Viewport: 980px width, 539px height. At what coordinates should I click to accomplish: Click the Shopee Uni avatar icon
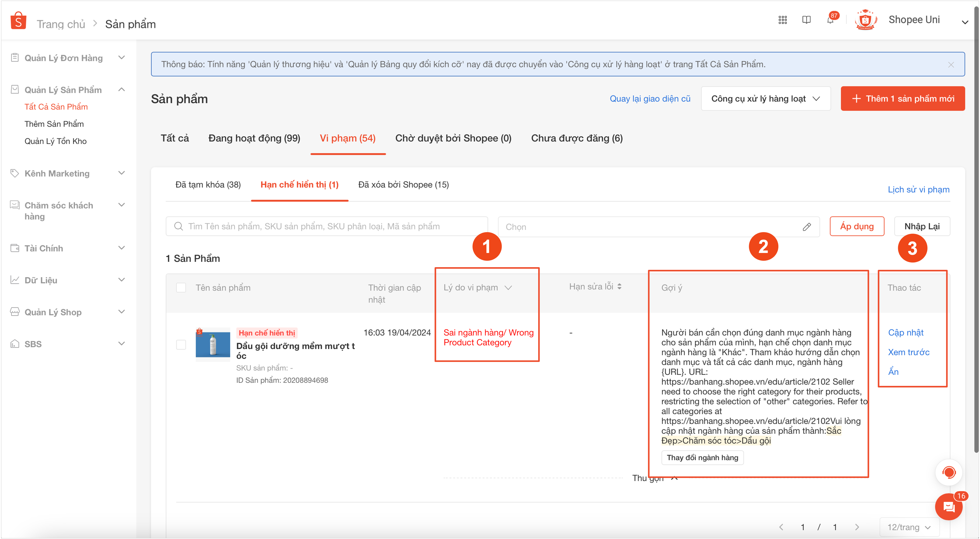(x=866, y=20)
